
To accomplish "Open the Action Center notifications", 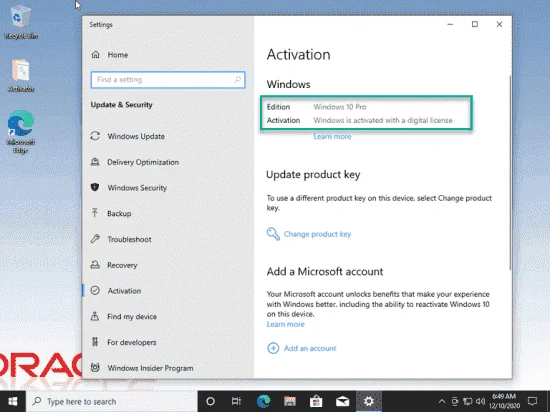I will pos(532,401).
